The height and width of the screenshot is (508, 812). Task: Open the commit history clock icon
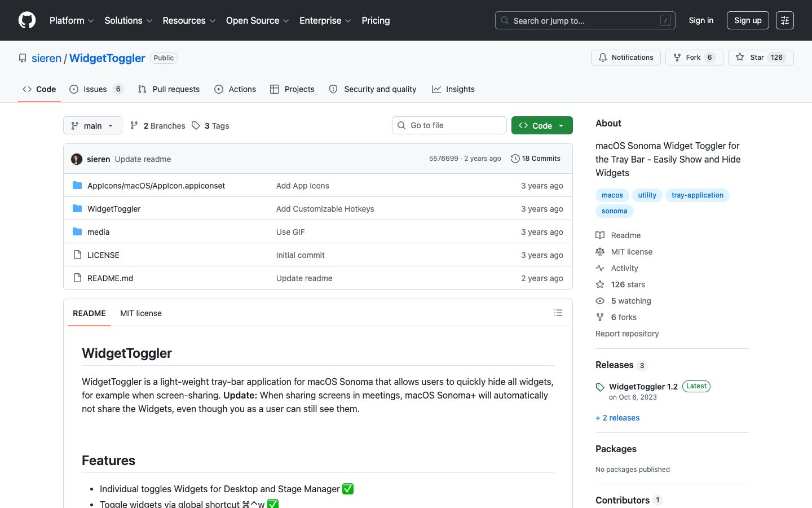[515, 159]
